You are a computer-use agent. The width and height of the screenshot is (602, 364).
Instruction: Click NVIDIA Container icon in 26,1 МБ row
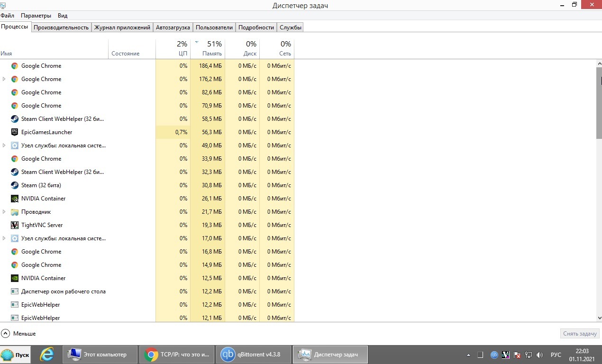[x=15, y=199]
